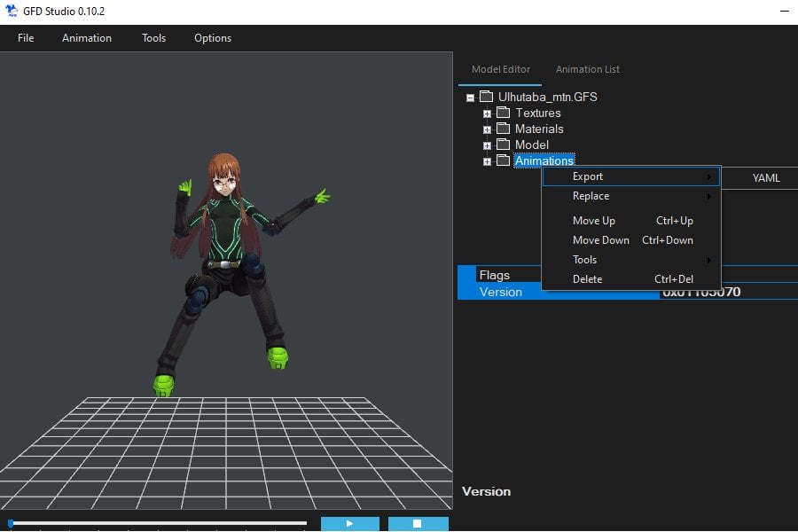This screenshot has height=532, width=798.
Task: Select Move Up in context menu
Action: click(631, 221)
